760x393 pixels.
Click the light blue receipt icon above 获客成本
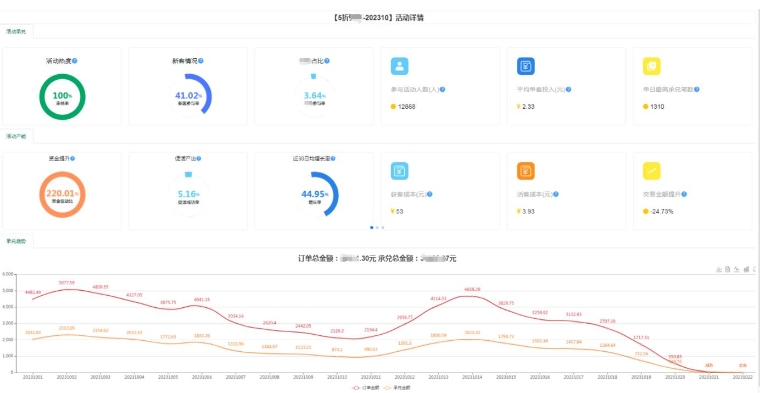pos(399,171)
